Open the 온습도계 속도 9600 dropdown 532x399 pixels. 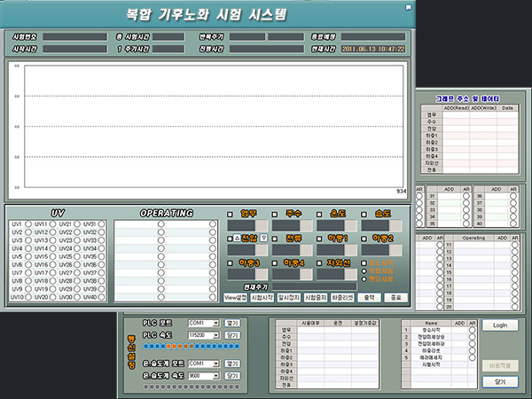point(215,376)
